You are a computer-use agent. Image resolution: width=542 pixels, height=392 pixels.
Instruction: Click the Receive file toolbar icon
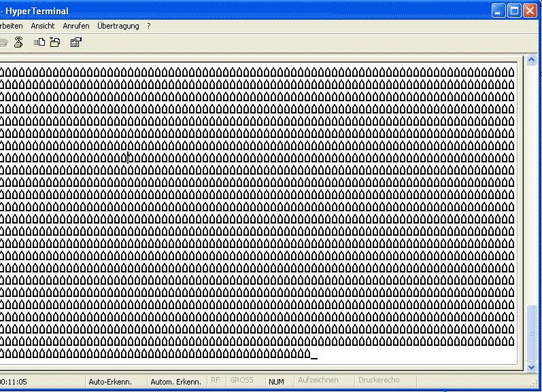click(55, 42)
